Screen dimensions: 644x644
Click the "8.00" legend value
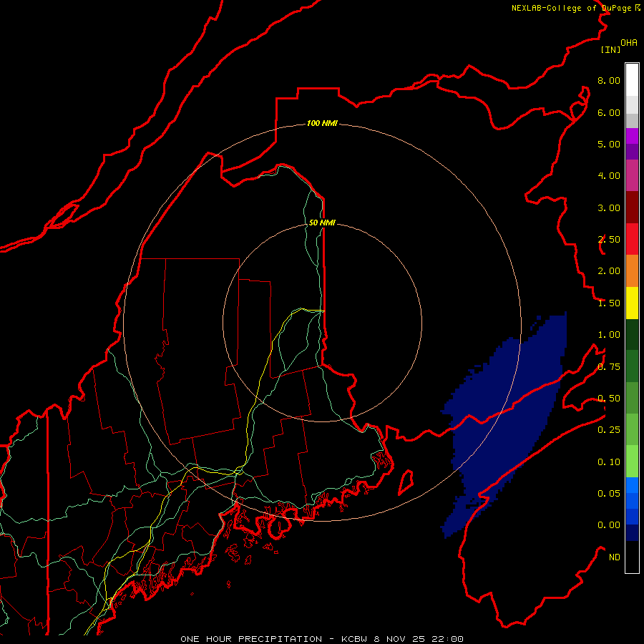[x=609, y=80]
